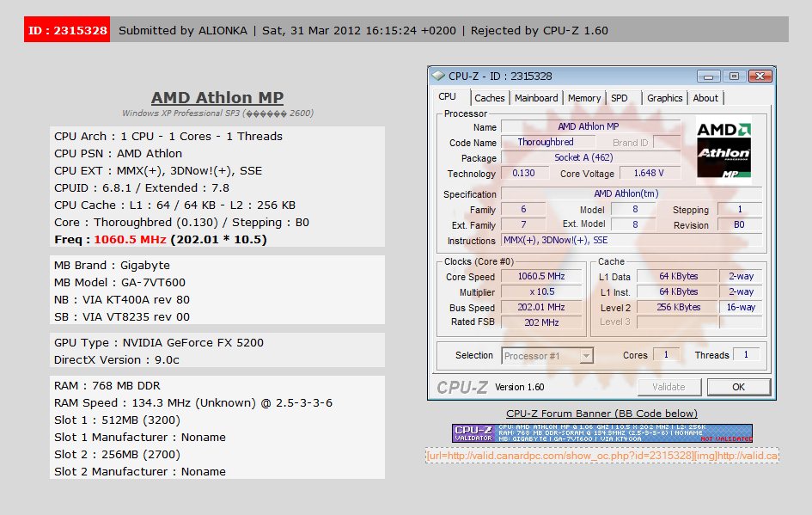Switch to the Memory tab
Viewport: 812px width, 515px height.
tap(584, 98)
